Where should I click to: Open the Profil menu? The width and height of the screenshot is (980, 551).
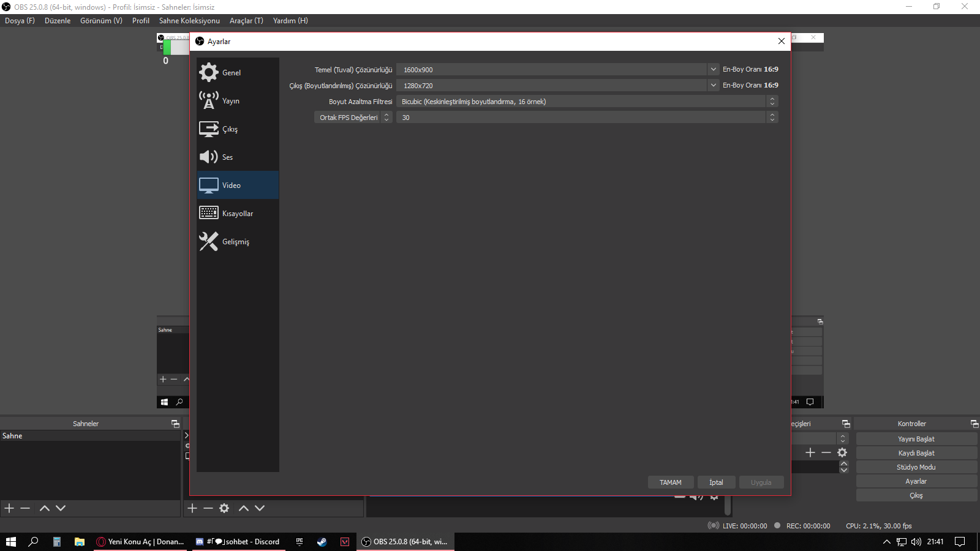[x=141, y=21]
